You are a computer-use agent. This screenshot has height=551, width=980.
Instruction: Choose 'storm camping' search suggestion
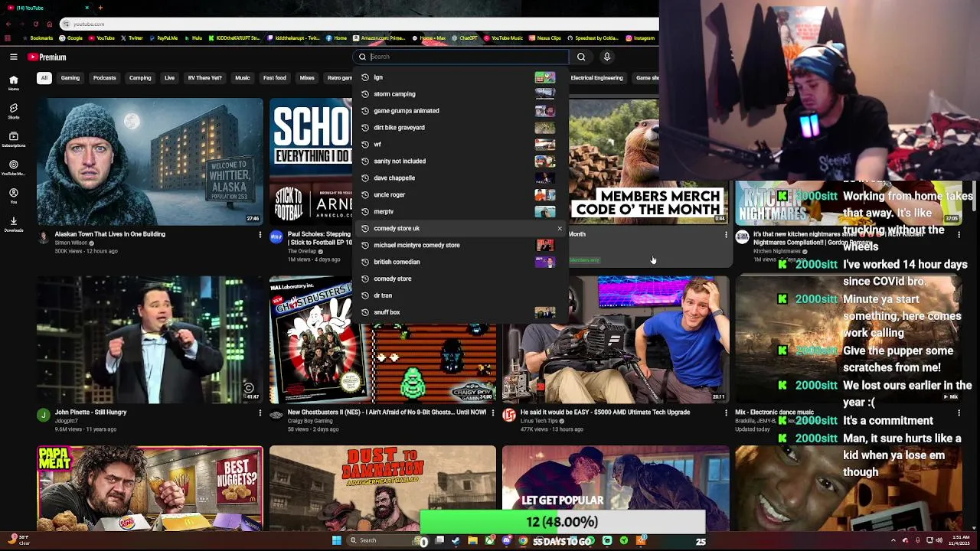click(x=462, y=94)
